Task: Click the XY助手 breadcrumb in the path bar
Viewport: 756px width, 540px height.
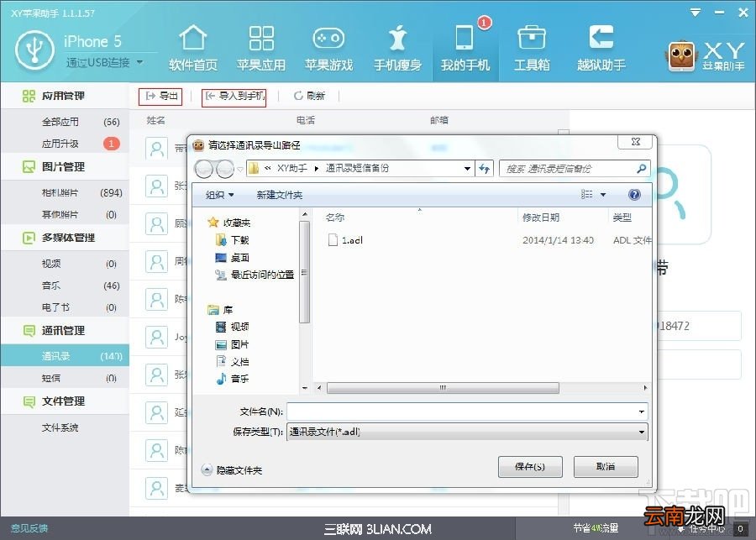Action: (291, 168)
